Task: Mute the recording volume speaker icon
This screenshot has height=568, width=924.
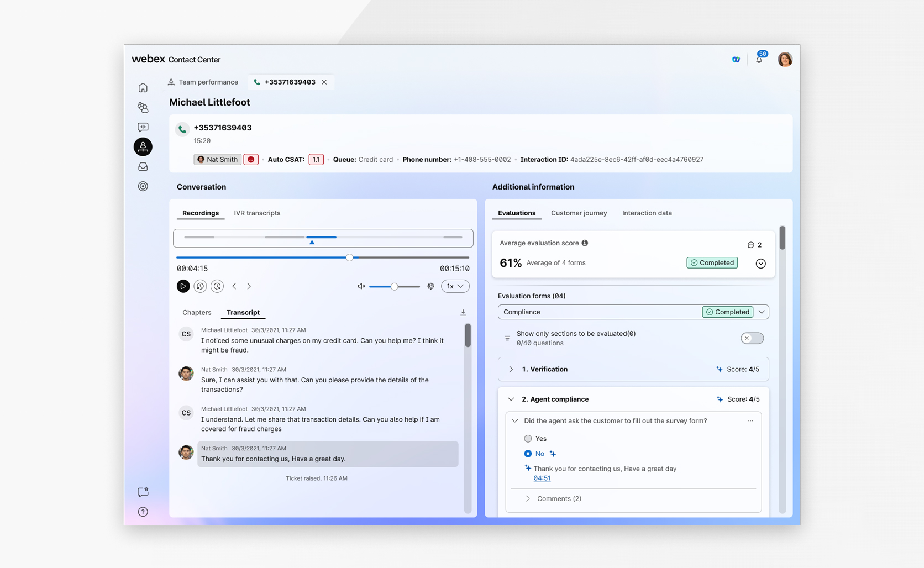Action: (361, 286)
